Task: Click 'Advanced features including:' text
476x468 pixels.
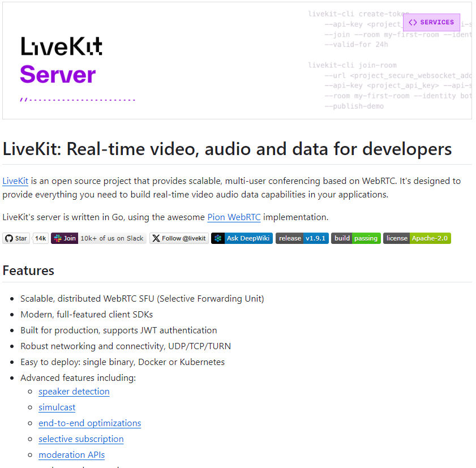Action: (78, 377)
